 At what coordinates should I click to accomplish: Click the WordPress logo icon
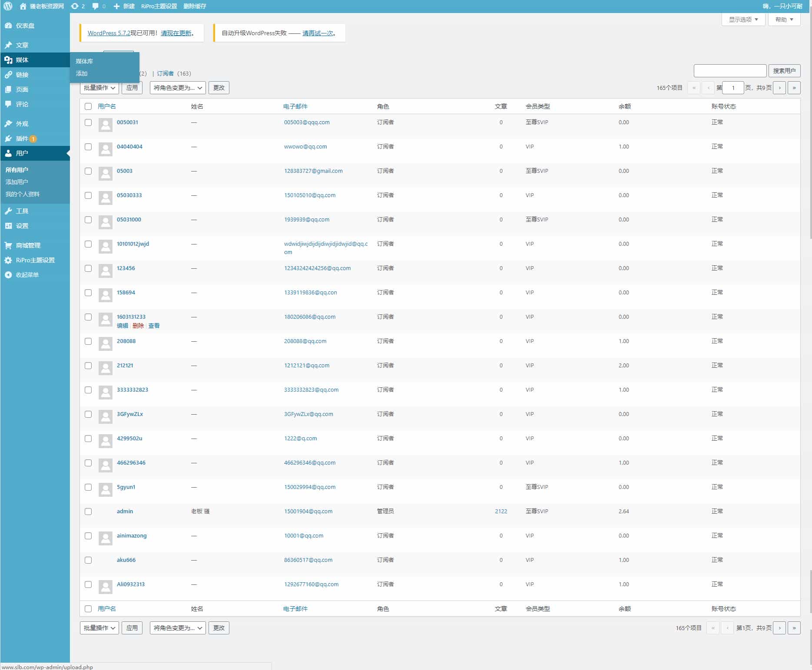tap(8, 6)
